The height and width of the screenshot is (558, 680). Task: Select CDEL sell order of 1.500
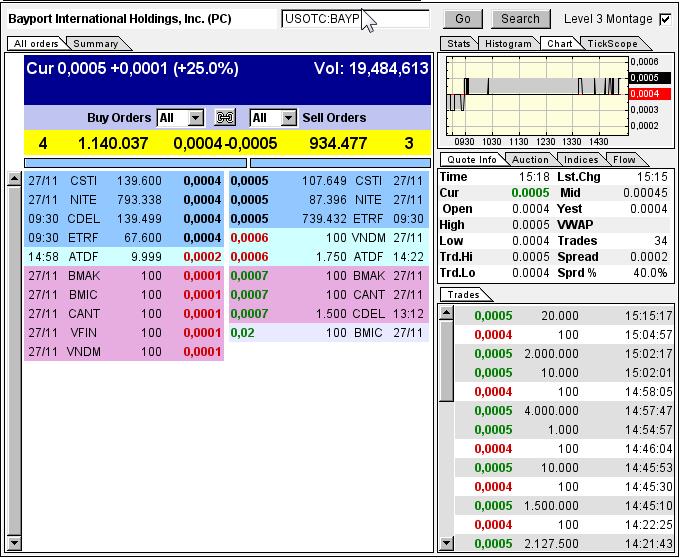point(329,313)
